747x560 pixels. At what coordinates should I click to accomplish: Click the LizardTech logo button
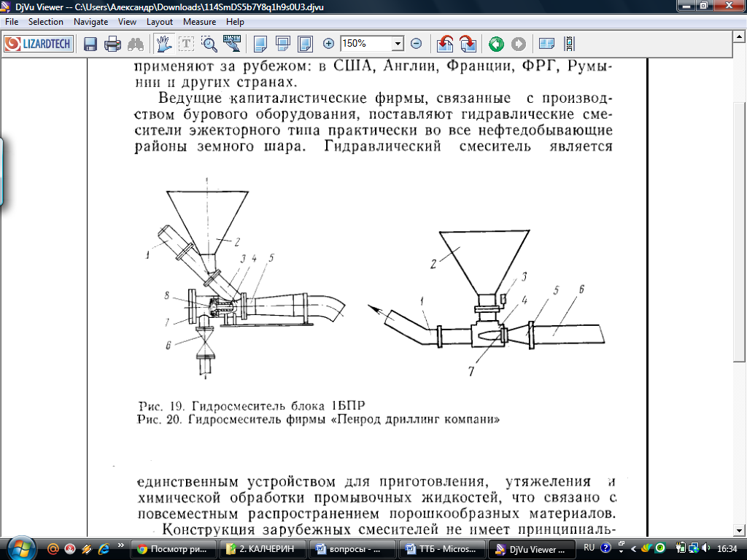click(39, 44)
